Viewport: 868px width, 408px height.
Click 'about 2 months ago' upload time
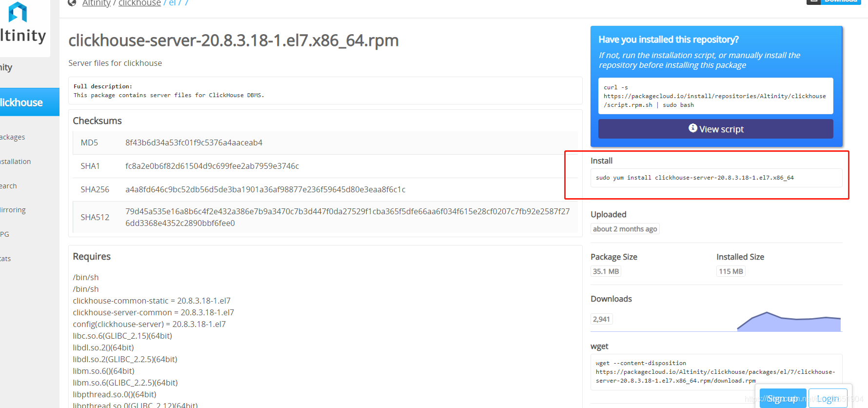tap(625, 229)
